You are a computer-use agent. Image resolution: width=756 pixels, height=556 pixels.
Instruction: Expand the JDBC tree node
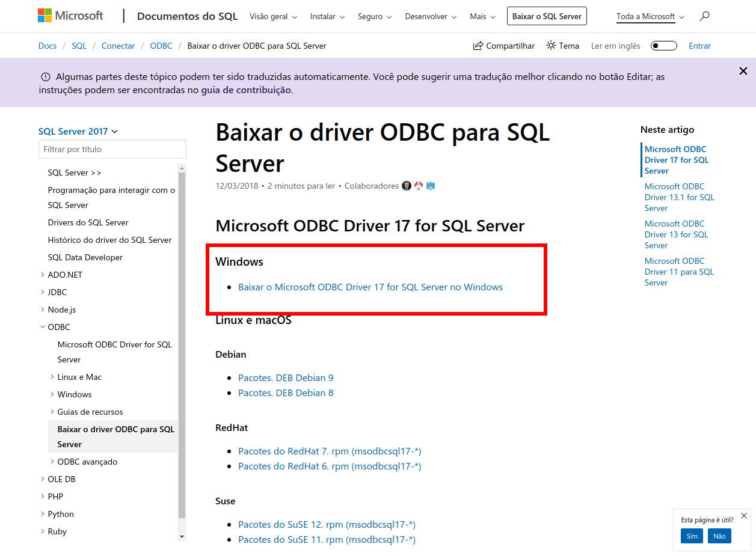tap(43, 292)
